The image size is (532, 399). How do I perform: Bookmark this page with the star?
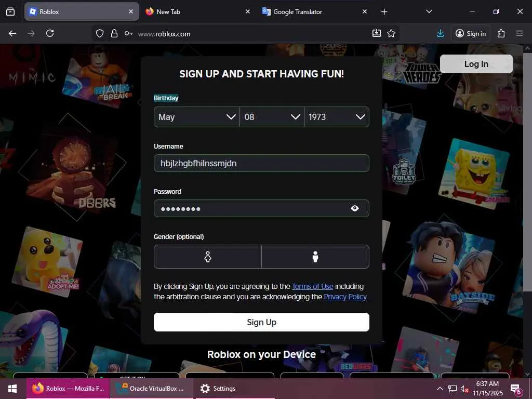click(x=391, y=33)
